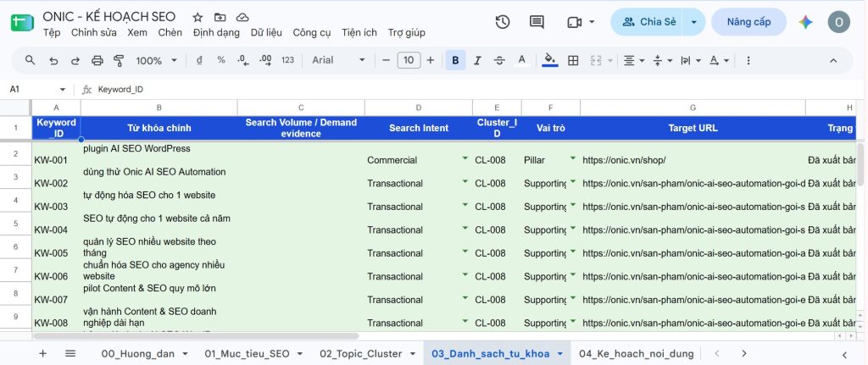Toggle italic formatting

[477, 60]
